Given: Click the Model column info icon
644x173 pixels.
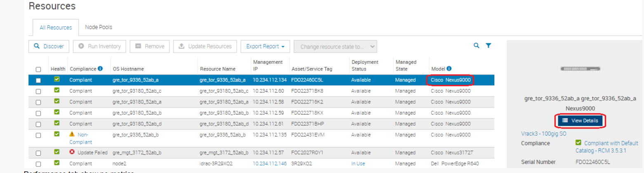Looking at the screenshot, I should click(x=449, y=69).
